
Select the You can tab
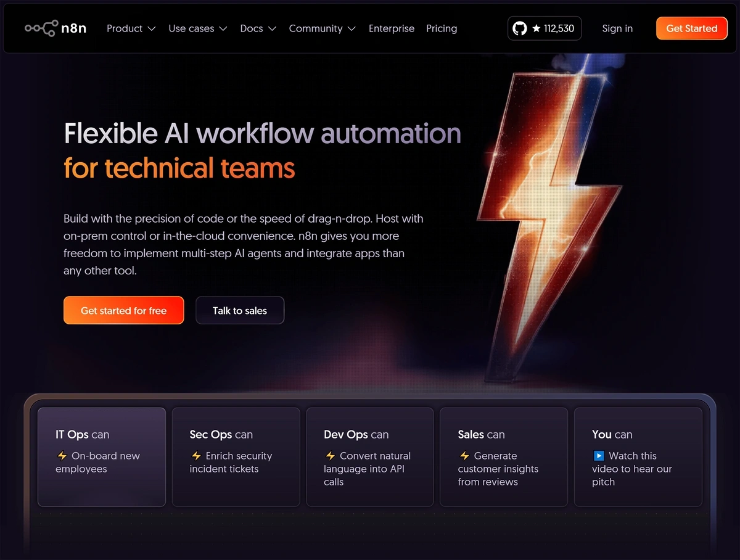638,457
